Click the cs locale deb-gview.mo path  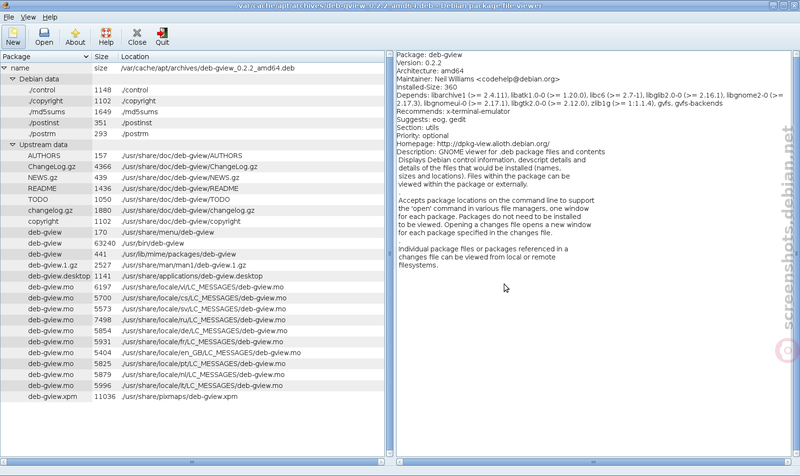(x=204, y=298)
